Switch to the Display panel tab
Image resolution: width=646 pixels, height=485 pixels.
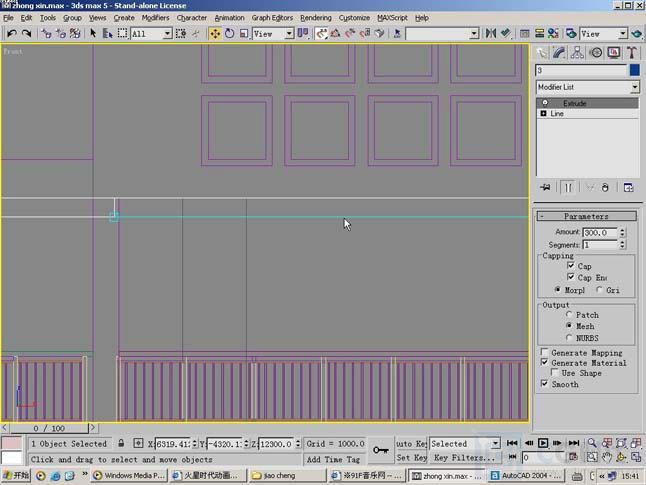(x=614, y=53)
